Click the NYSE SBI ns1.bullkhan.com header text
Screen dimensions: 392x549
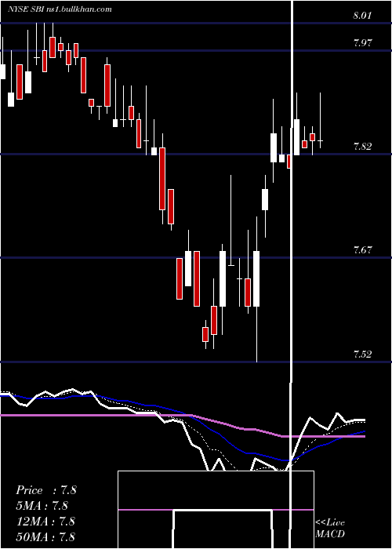(60, 9)
